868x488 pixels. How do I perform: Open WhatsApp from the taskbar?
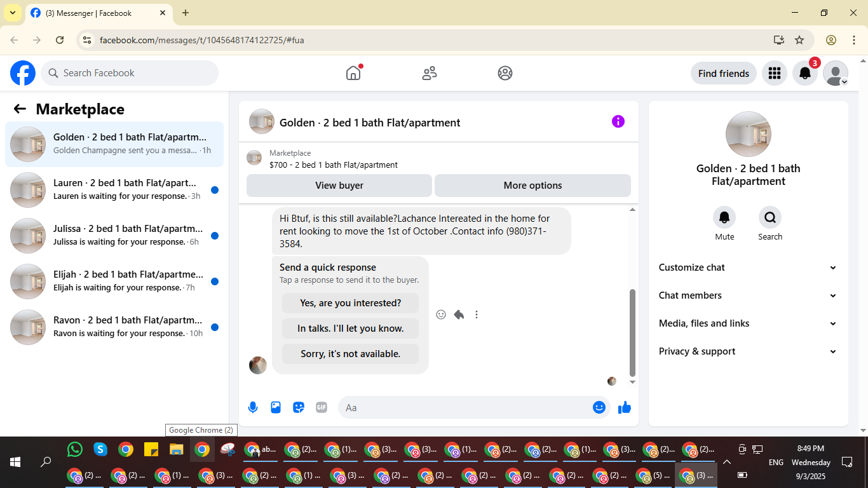[x=75, y=450]
